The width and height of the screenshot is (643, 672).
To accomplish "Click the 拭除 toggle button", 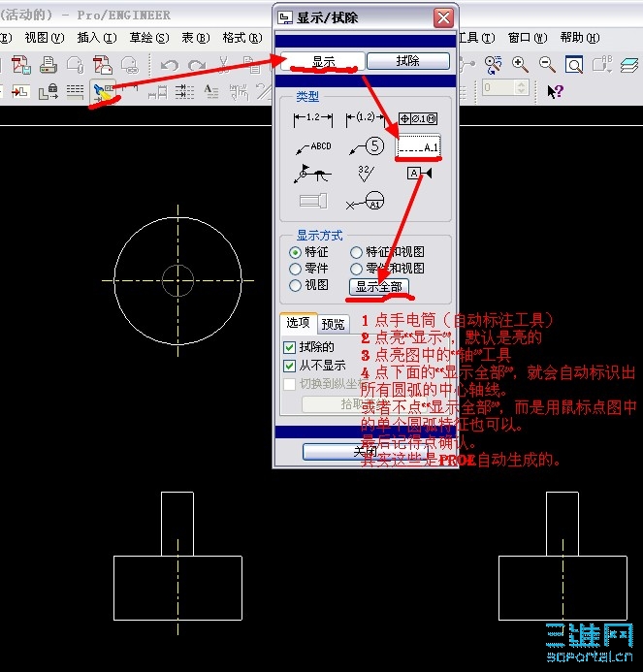I will coord(408,61).
